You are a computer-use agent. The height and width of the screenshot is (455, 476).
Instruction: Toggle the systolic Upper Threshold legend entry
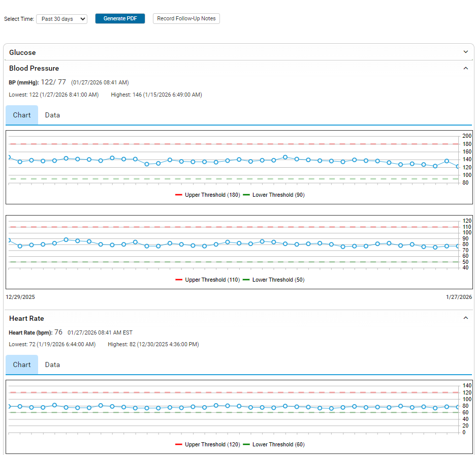207,195
